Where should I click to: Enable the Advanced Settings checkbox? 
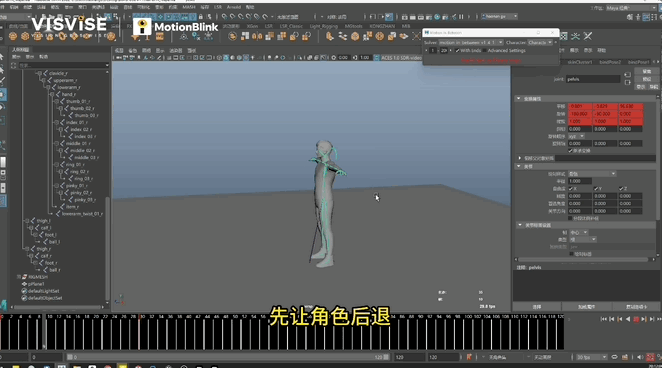(x=485, y=51)
